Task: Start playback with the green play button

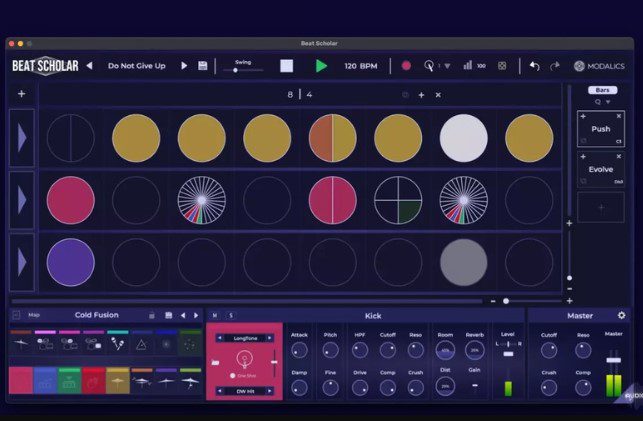Action: coord(321,66)
